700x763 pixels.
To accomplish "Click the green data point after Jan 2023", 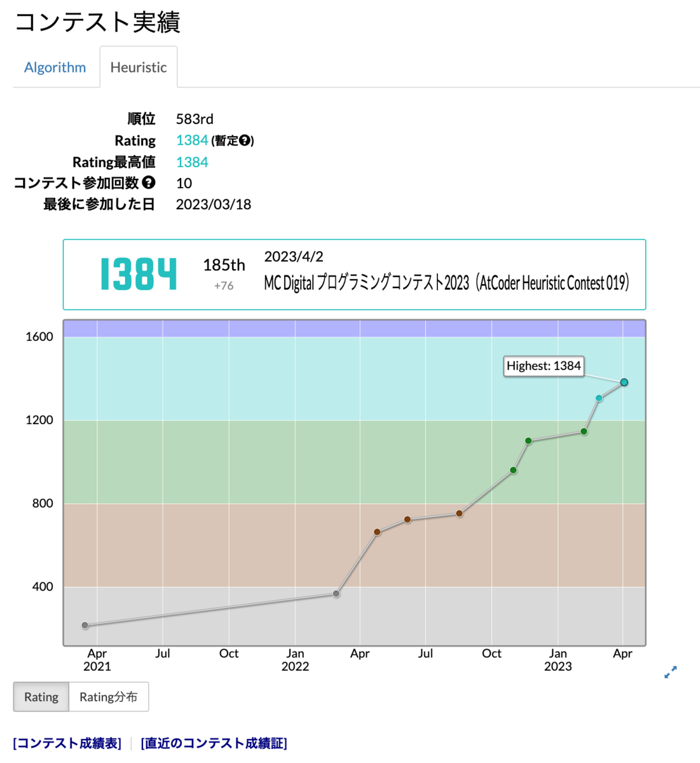I will click(584, 432).
